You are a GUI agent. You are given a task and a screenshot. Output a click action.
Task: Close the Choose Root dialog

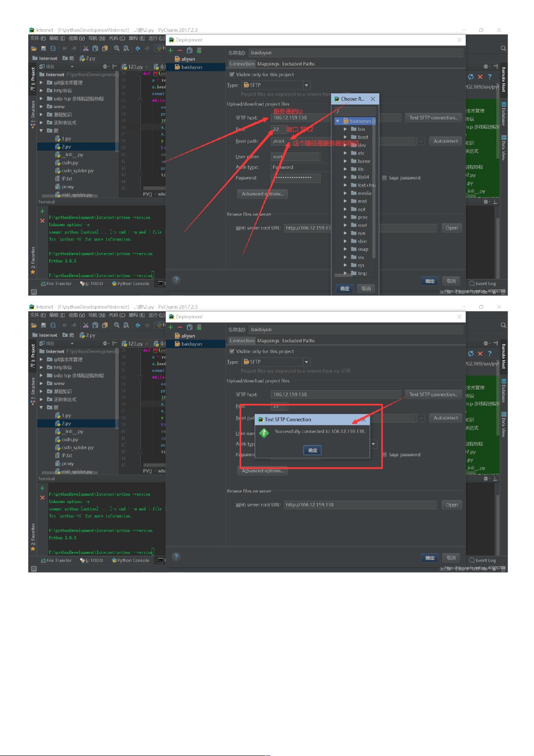click(373, 99)
